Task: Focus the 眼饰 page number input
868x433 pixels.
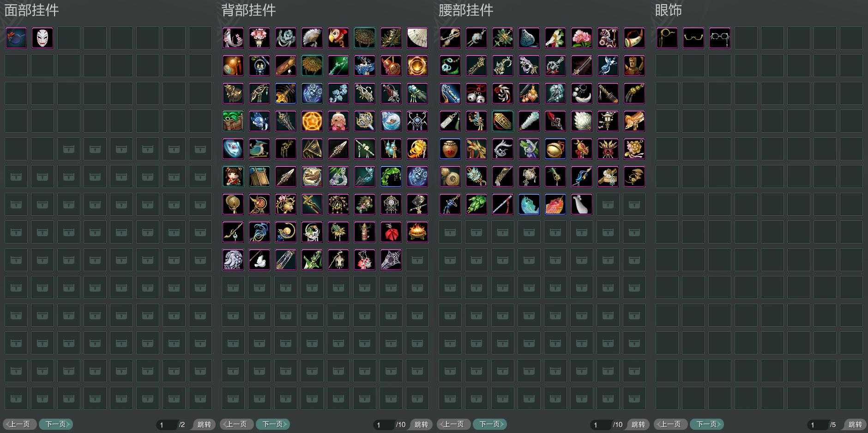Action: coord(818,424)
